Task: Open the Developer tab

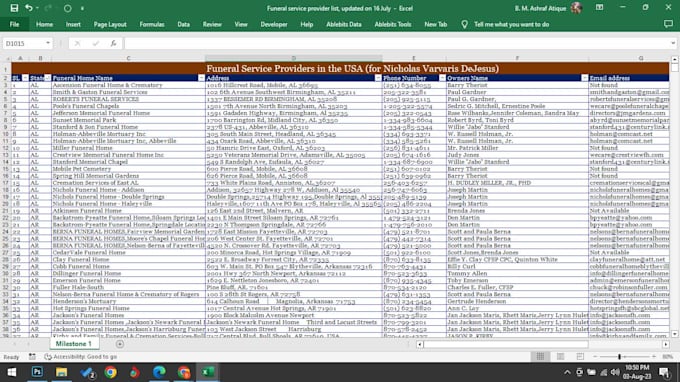Action: point(274,24)
